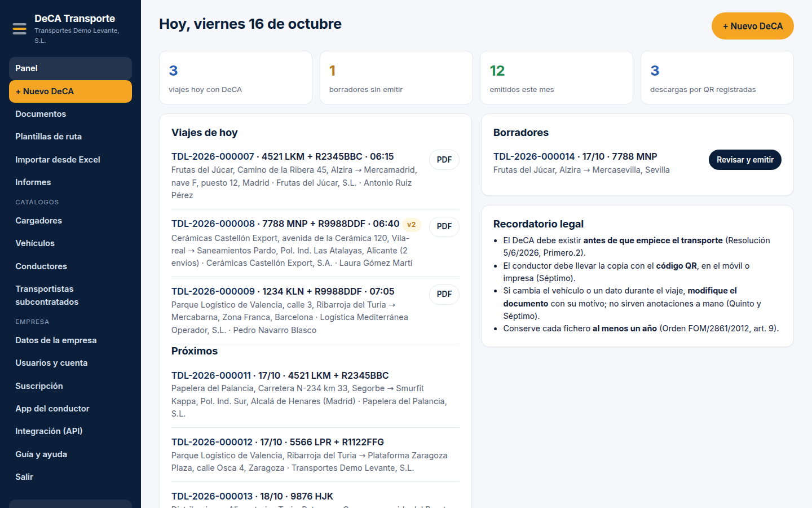This screenshot has width=812, height=508.
Task: Open Guía y ayuda
Action: tap(70, 454)
